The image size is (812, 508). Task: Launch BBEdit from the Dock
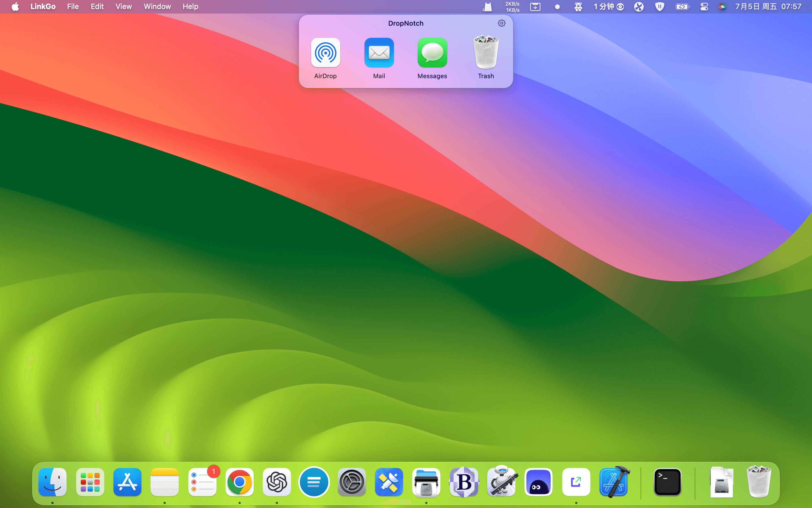click(x=464, y=482)
